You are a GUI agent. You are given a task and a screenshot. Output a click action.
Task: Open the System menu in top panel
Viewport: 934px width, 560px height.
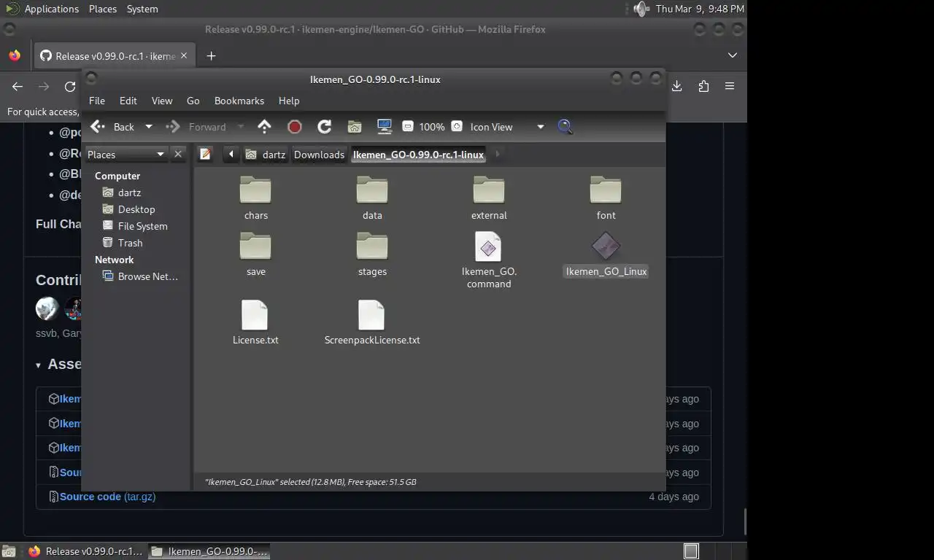(x=142, y=9)
